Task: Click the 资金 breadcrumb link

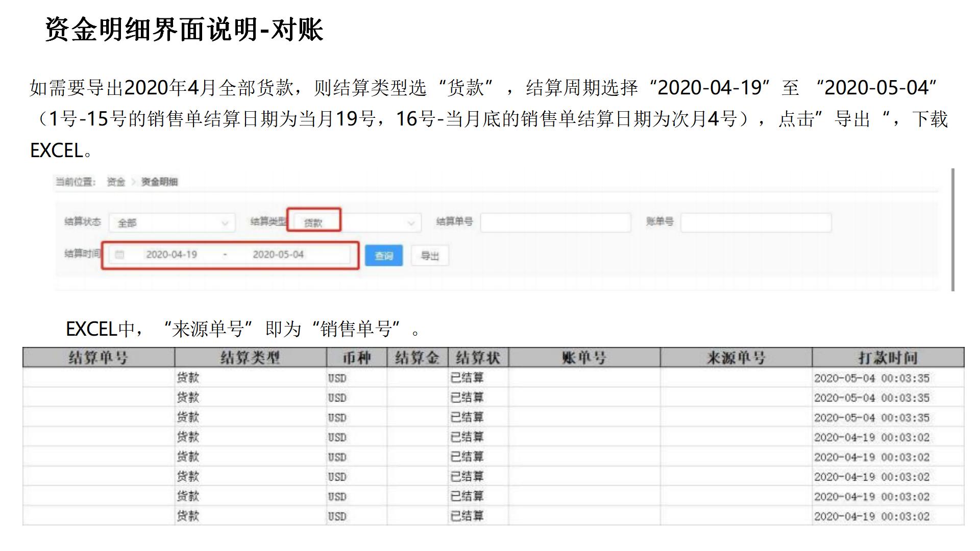Action: point(116,182)
